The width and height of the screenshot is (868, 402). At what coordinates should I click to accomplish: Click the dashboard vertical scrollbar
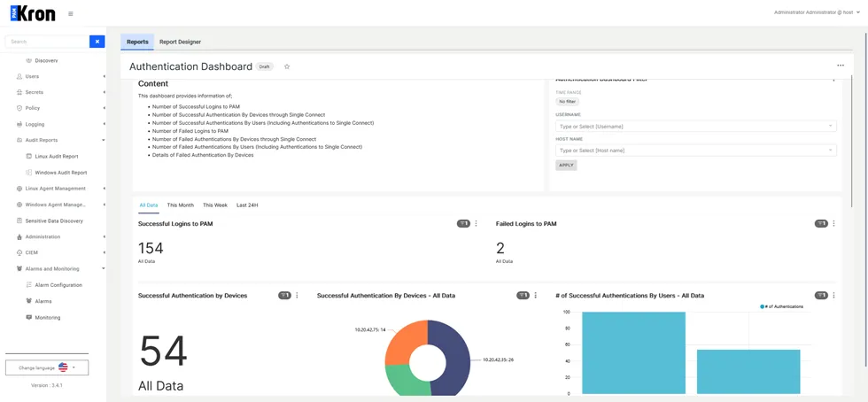tap(852, 141)
